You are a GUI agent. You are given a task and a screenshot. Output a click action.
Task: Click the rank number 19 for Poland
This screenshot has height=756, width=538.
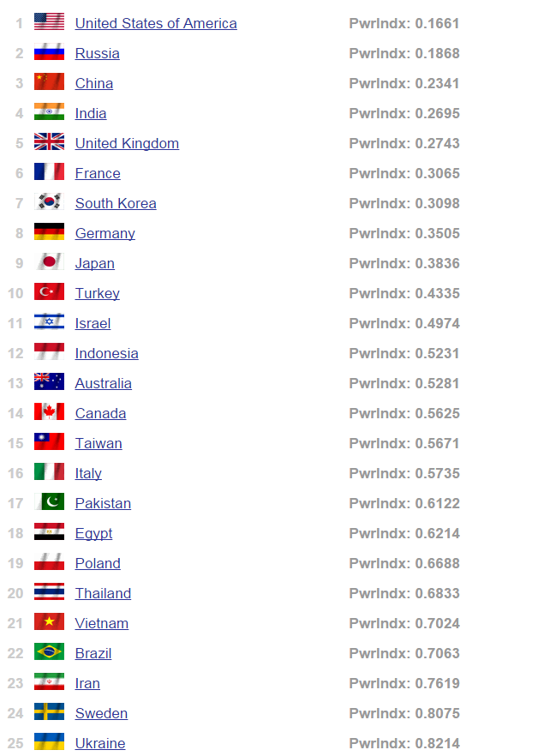click(15, 563)
